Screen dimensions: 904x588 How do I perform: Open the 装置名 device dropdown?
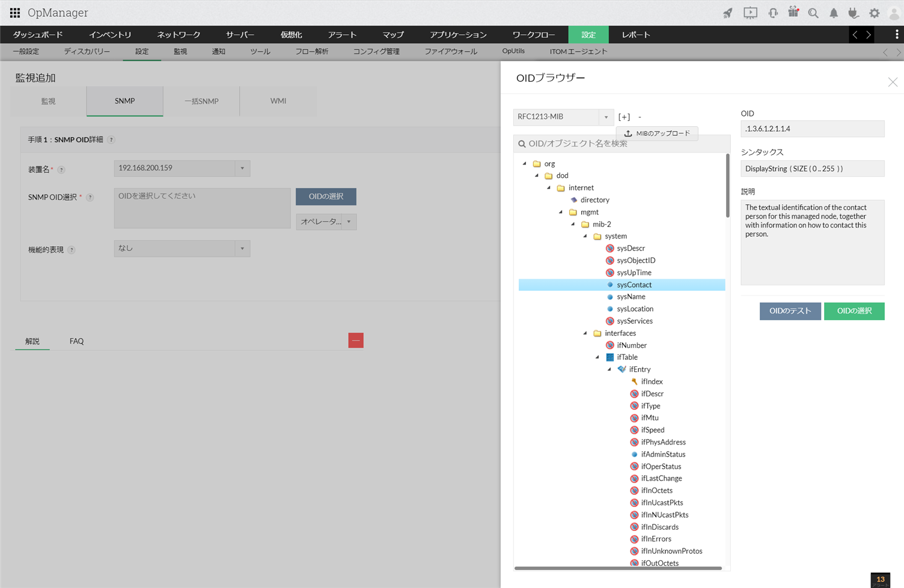click(x=182, y=168)
